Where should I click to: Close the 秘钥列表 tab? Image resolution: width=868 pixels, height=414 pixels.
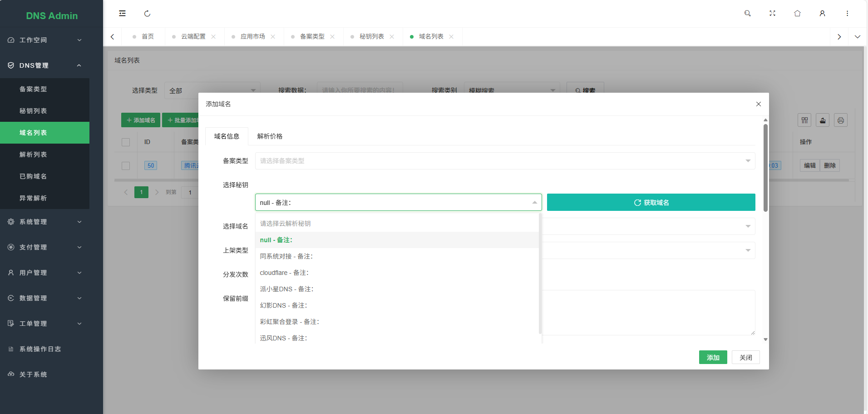tap(392, 37)
